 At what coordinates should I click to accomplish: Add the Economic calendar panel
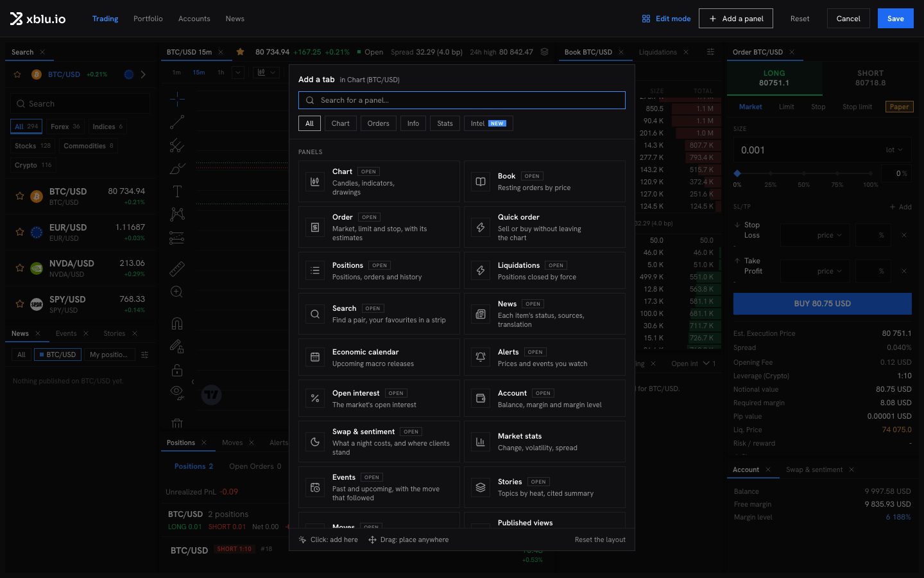coord(379,357)
